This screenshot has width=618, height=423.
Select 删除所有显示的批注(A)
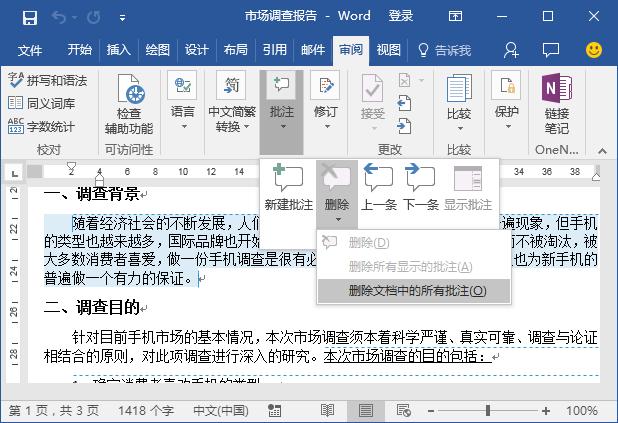tap(414, 267)
